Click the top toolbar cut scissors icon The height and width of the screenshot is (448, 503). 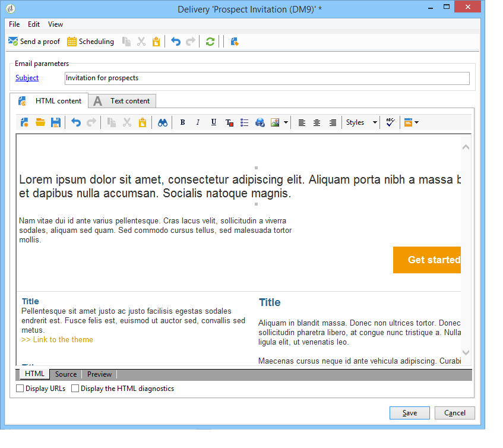[x=141, y=42]
